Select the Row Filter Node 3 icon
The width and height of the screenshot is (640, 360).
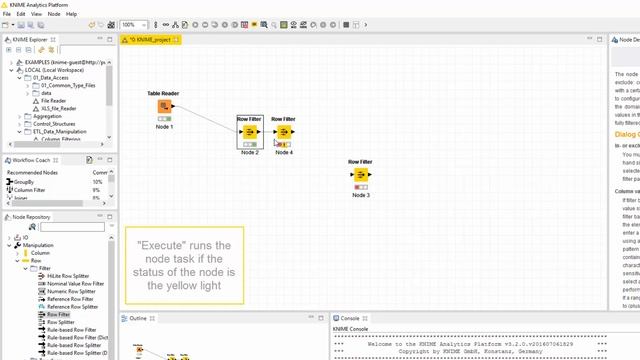tap(360, 175)
